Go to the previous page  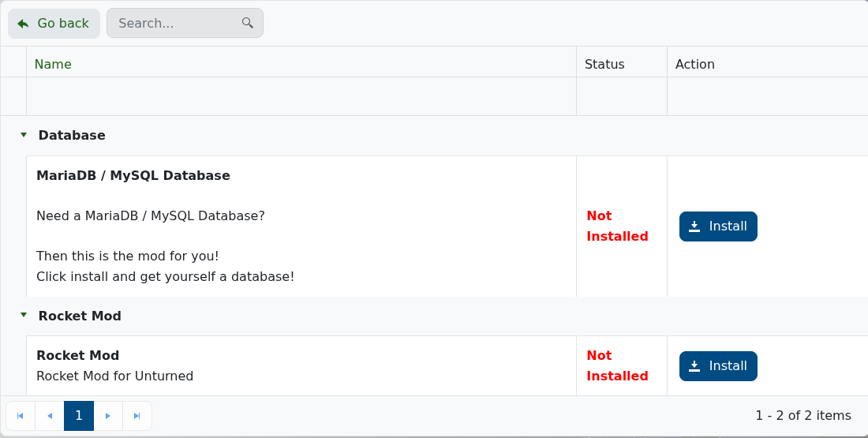click(x=50, y=416)
